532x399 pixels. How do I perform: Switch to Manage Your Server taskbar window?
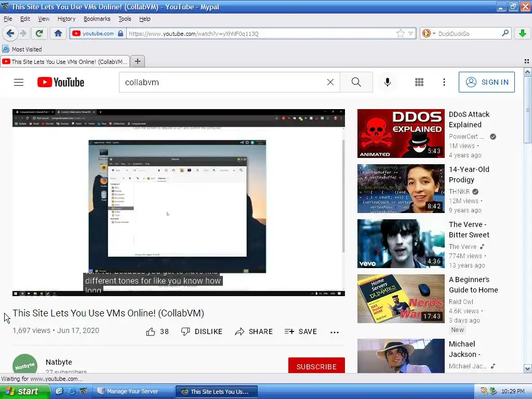pos(132,392)
